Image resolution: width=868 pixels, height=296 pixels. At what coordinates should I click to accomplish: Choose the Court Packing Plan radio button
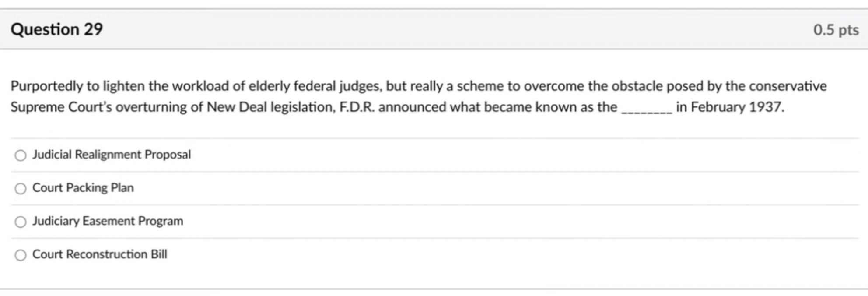pos(21,188)
